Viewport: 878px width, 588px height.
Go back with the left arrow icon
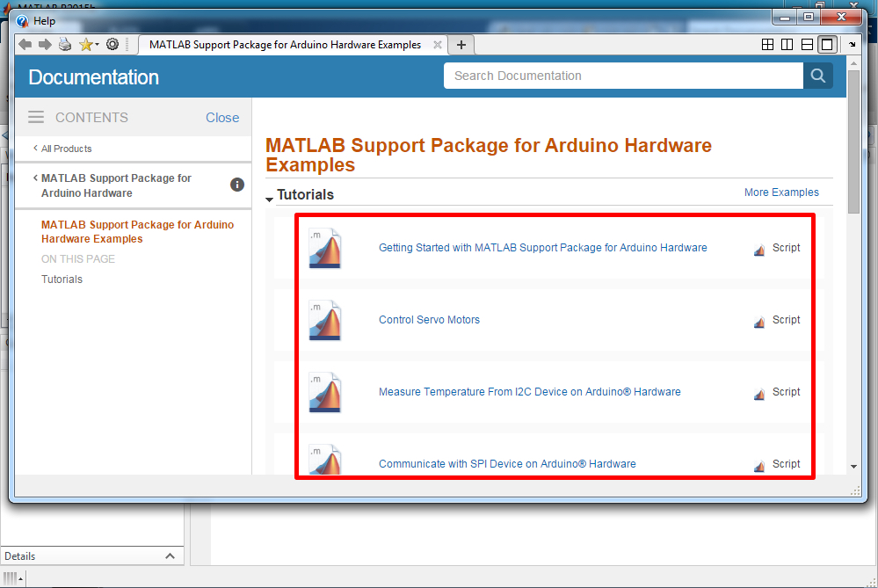[25, 44]
